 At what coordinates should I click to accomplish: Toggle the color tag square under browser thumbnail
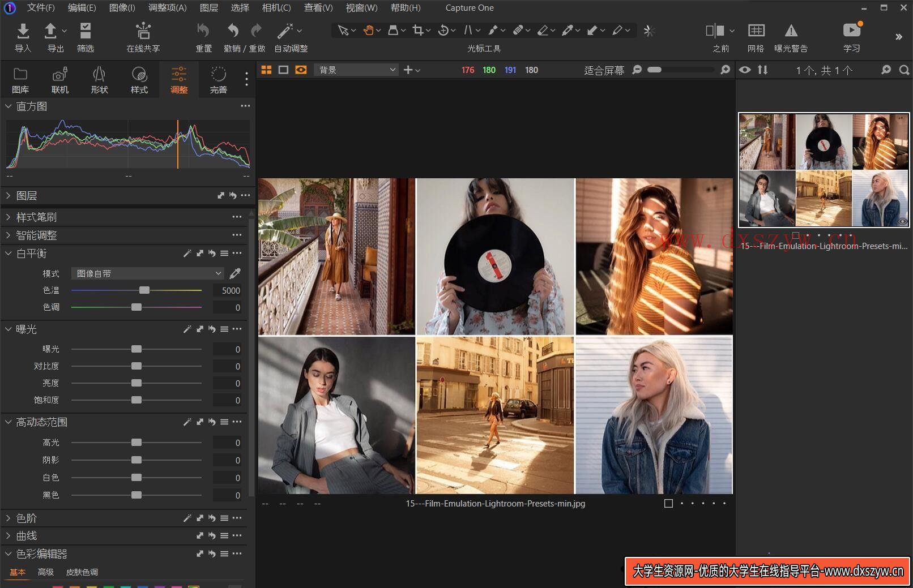(x=796, y=235)
